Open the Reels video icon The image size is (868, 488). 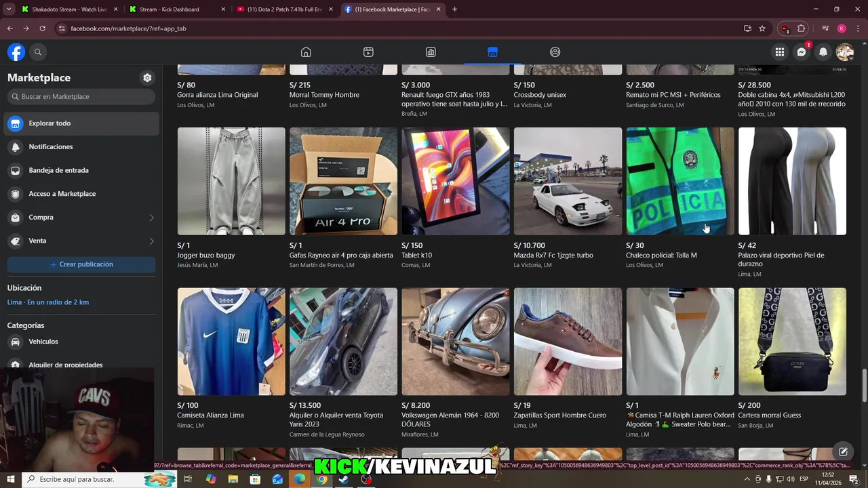pyautogui.click(x=368, y=52)
